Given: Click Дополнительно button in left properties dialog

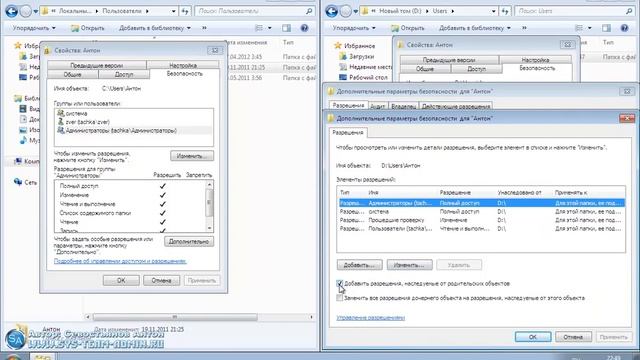Looking at the screenshot, I should pos(189,242).
